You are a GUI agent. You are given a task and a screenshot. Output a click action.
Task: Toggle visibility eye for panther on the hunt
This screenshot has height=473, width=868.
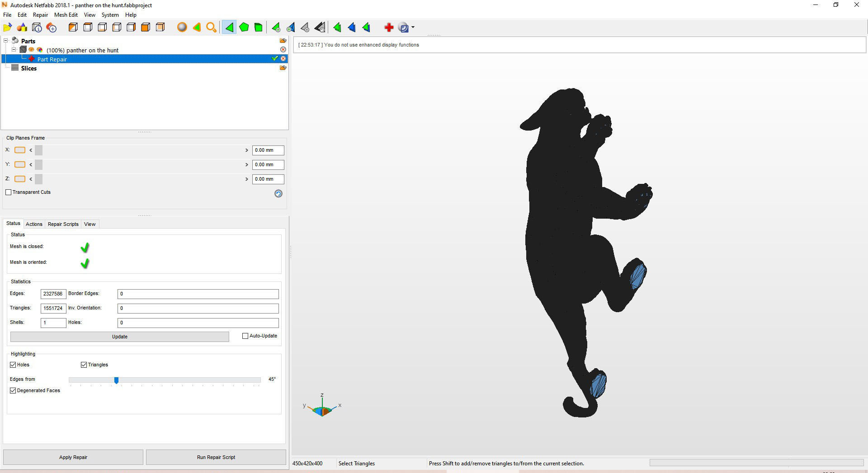pyautogui.click(x=32, y=50)
